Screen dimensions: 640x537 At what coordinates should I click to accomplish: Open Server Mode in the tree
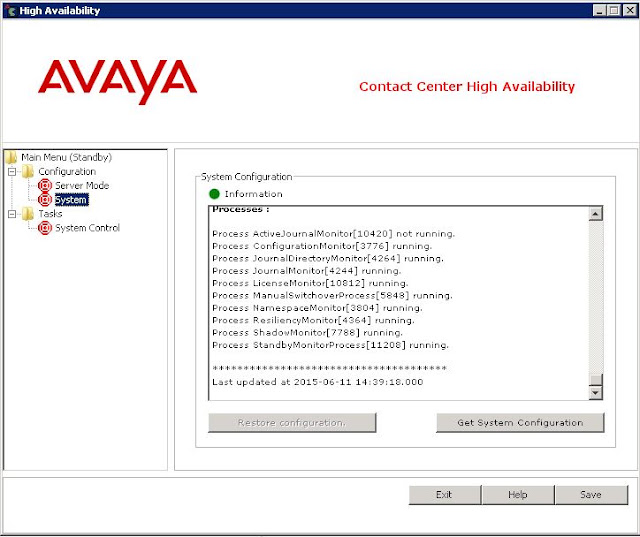[x=82, y=186]
